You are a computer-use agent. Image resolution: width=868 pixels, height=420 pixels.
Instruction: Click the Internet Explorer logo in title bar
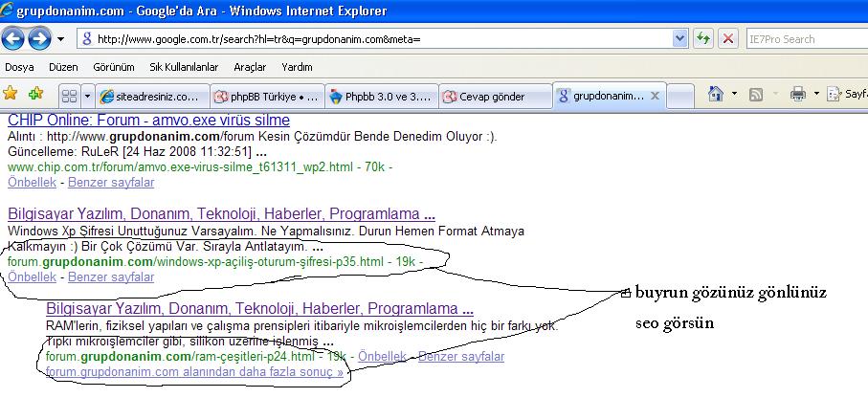pyautogui.click(x=7, y=10)
